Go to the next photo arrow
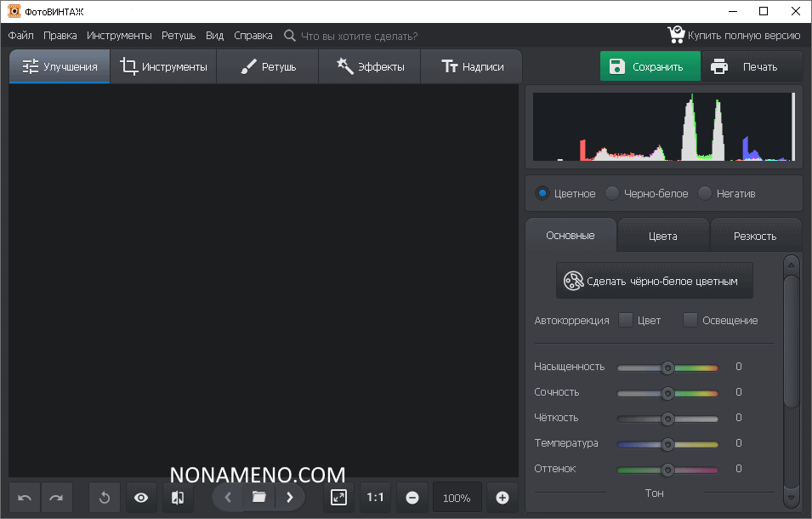812x519 pixels. point(290,497)
